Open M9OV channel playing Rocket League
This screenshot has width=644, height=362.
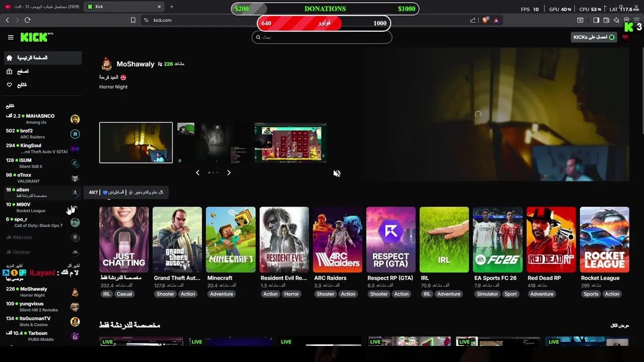(x=42, y=207)
